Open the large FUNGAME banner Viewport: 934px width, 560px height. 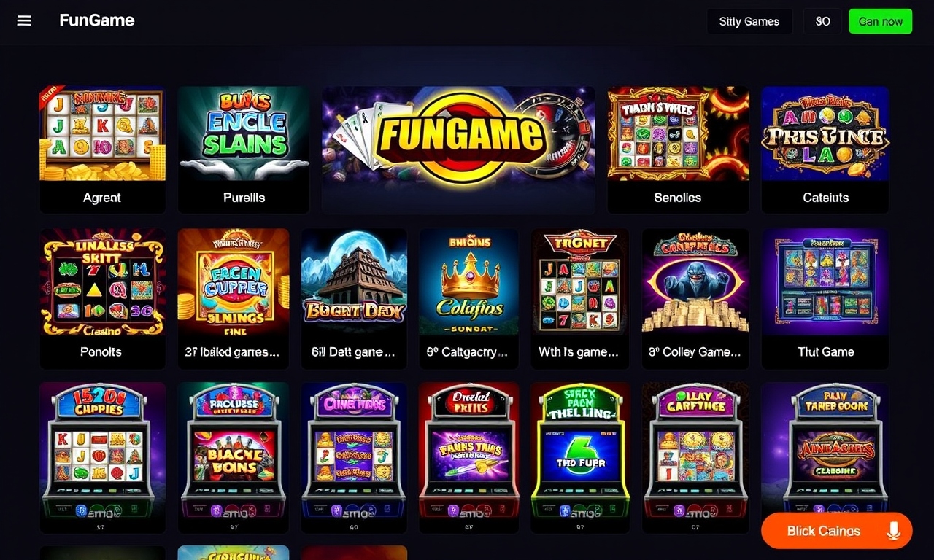pyautogui.click(x=458, y=149)
